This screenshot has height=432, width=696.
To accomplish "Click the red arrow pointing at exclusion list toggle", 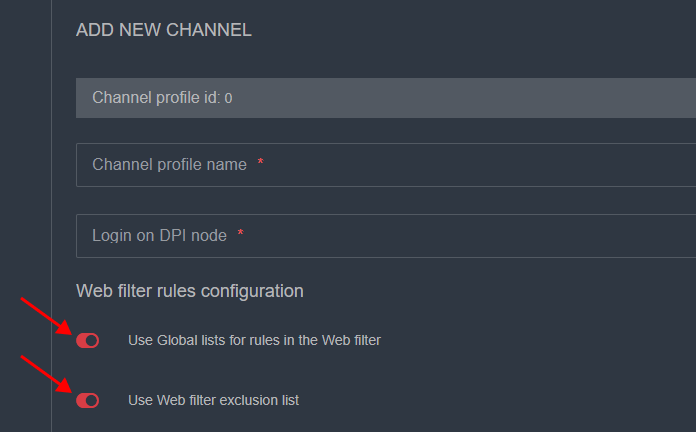I will (46, 374).
